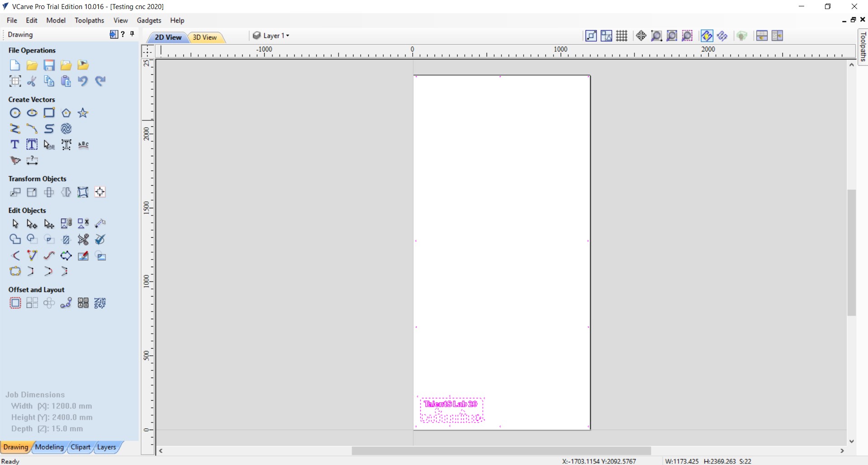Open the Rotate Selected Objects tool
Viewport: 868px width, 465px height.
[49, 192]
